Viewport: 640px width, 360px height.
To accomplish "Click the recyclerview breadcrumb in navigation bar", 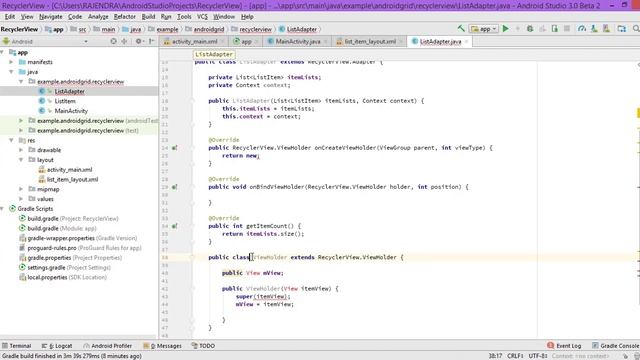I will (251, 29).
